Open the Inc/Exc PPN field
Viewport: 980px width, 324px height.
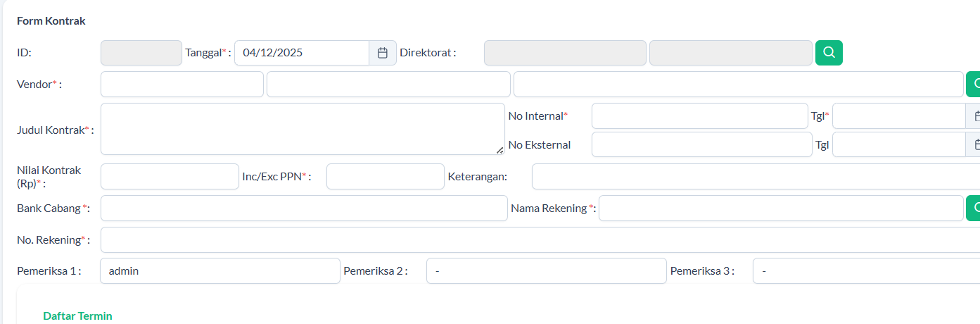tap(385, 177)
